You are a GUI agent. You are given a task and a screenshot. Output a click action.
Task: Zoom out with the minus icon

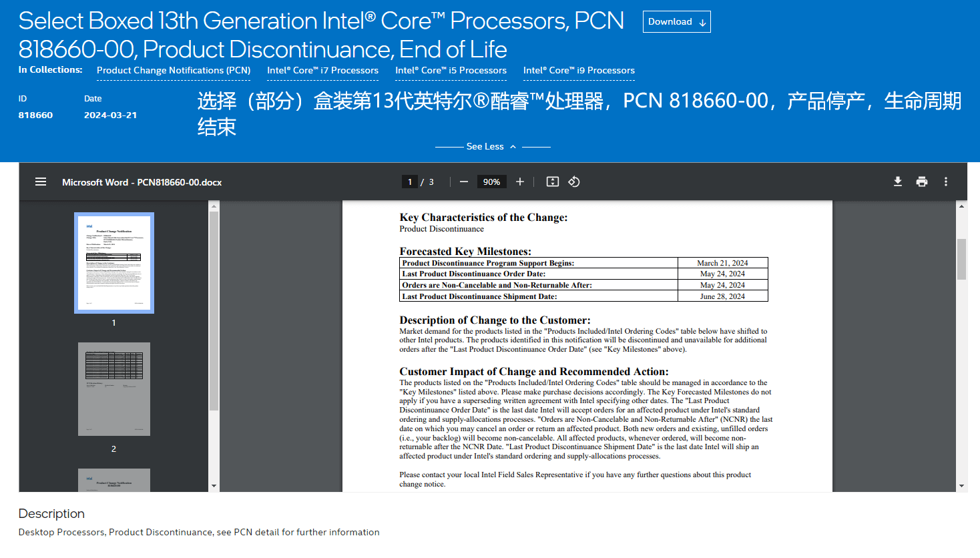pyautogui.click(x=464, y=182)
